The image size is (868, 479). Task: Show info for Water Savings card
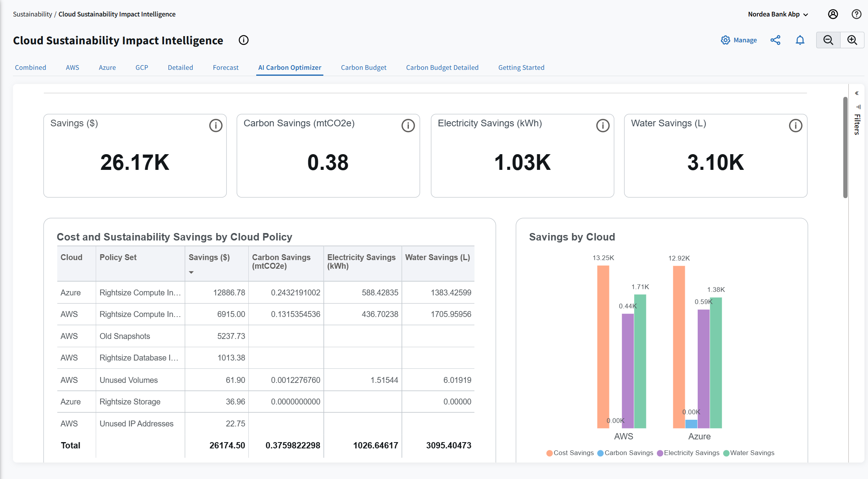795,126
